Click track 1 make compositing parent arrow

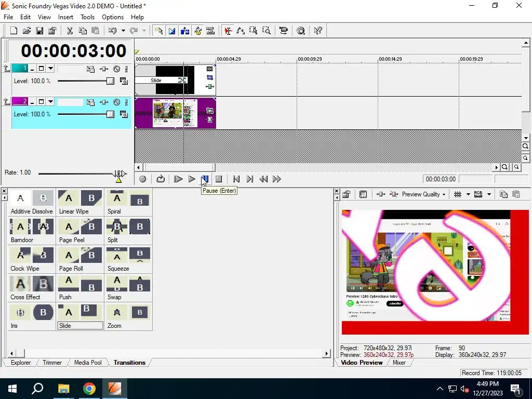tap(6, 69)
